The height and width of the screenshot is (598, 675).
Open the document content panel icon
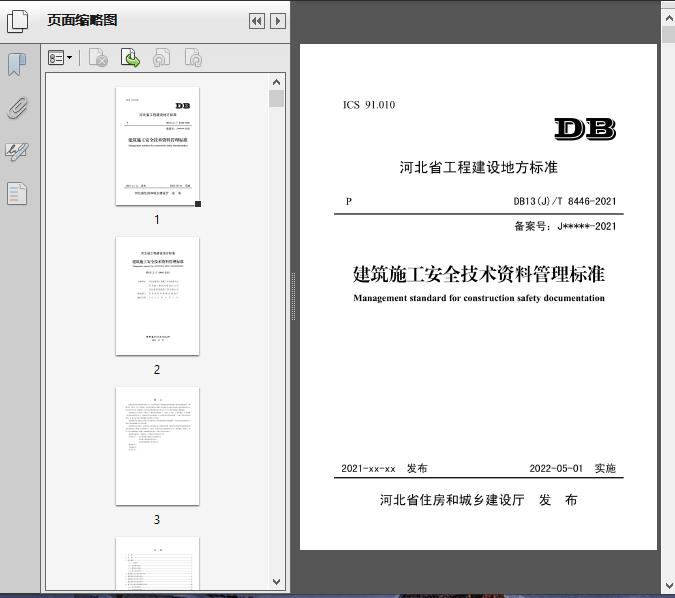17,193
